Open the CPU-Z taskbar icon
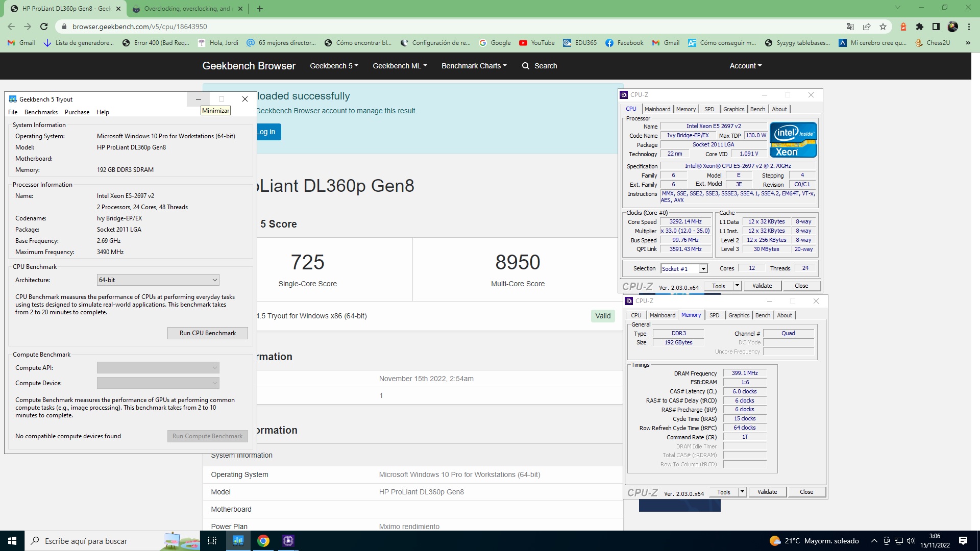This screenshot has width=980, height=551. (x=288, y=541)
